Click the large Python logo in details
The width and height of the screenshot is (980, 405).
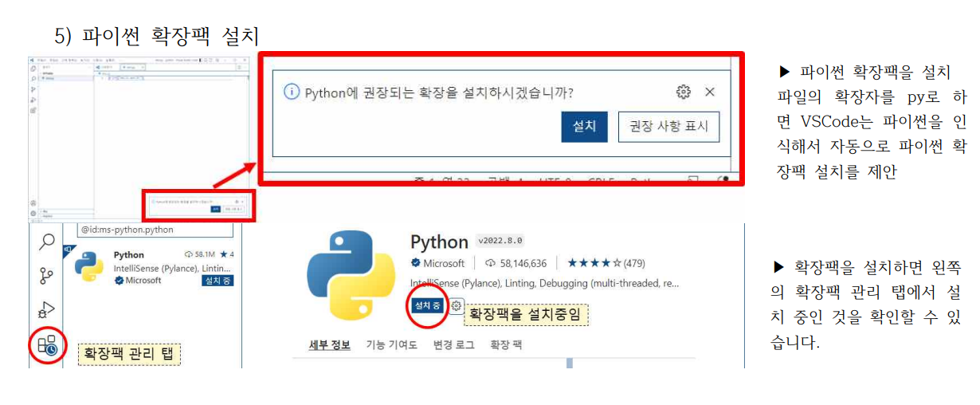351,275
